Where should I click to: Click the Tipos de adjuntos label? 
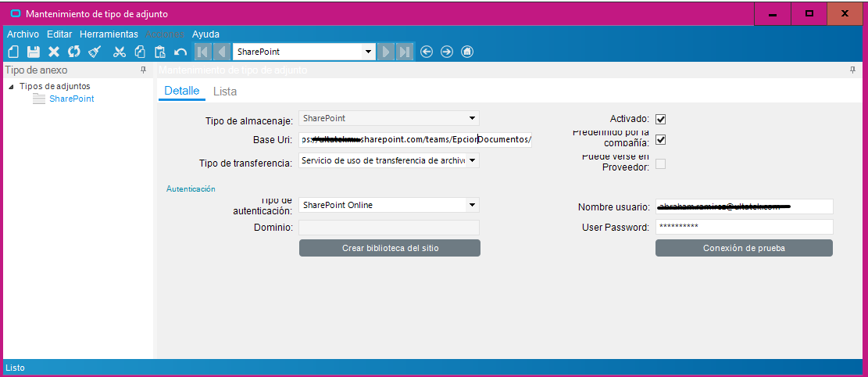55,87
